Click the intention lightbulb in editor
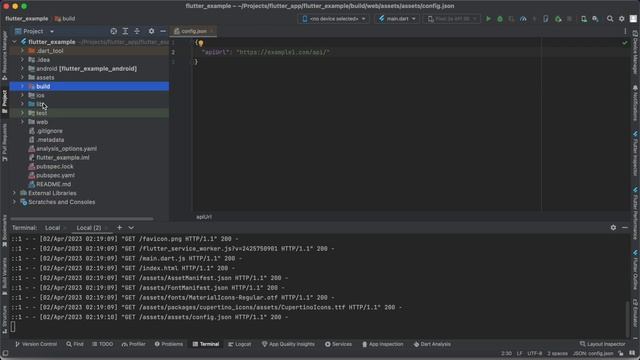Image resolution: width=640 pixels, height=360 pixels. (x=201, y=43)
